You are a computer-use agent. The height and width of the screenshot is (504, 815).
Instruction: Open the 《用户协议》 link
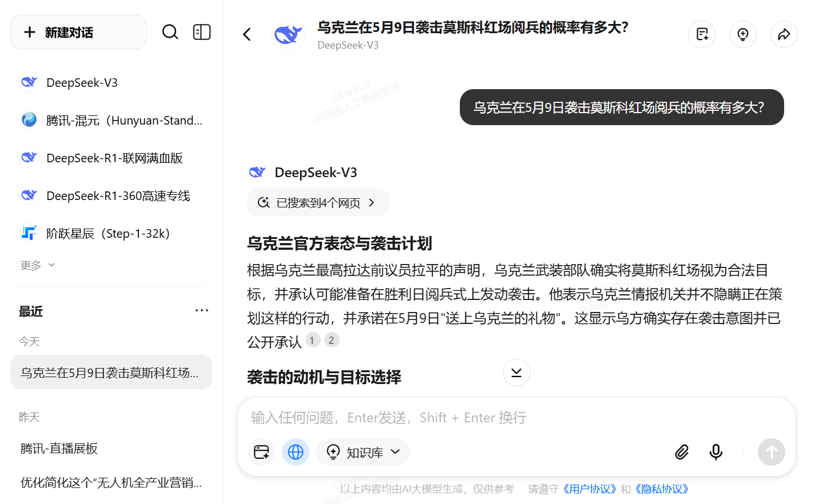(x=590, y=489)
